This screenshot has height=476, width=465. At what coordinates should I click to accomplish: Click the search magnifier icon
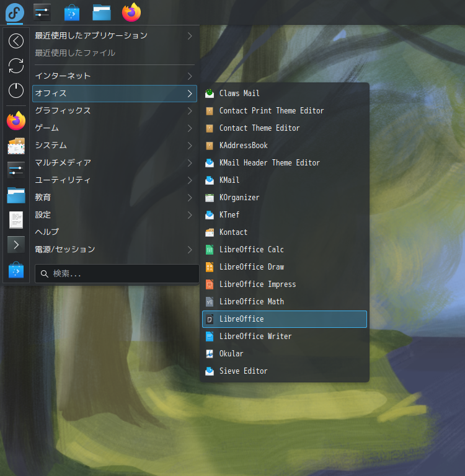(x=45, y=274)
